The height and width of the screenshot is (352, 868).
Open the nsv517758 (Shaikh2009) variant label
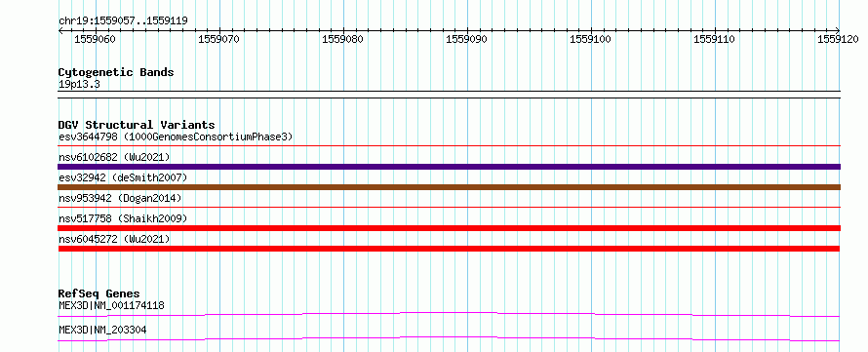(123, 218)
